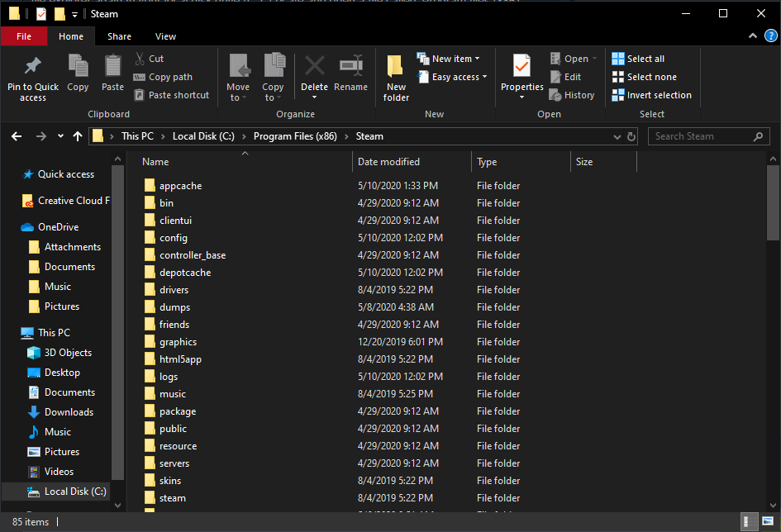The height and width of the screenshot is (532, 781).
Task: Click Local Disk (C:) breadcrumb
Action: (203, 136)
